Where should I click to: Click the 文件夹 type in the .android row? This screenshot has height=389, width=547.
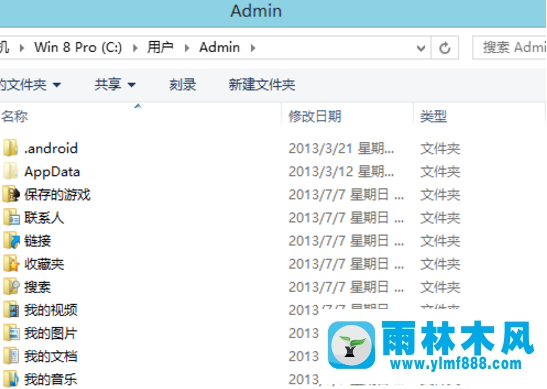tap(440, 149)
